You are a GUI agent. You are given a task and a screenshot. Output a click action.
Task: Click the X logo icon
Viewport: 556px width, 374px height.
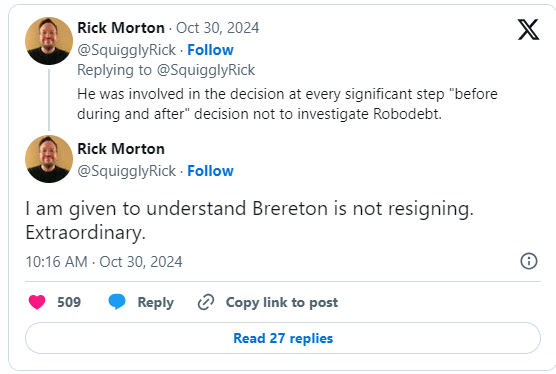[528, 29]
